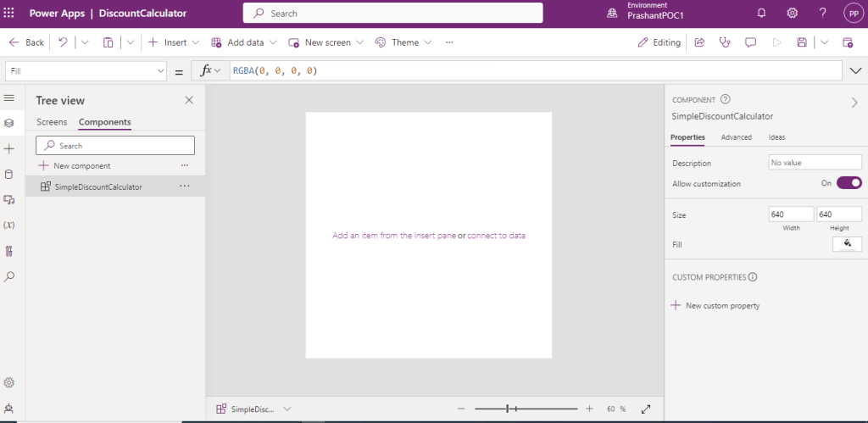Click the Width size input field
The image size is (868, 423).
(791, 214)
